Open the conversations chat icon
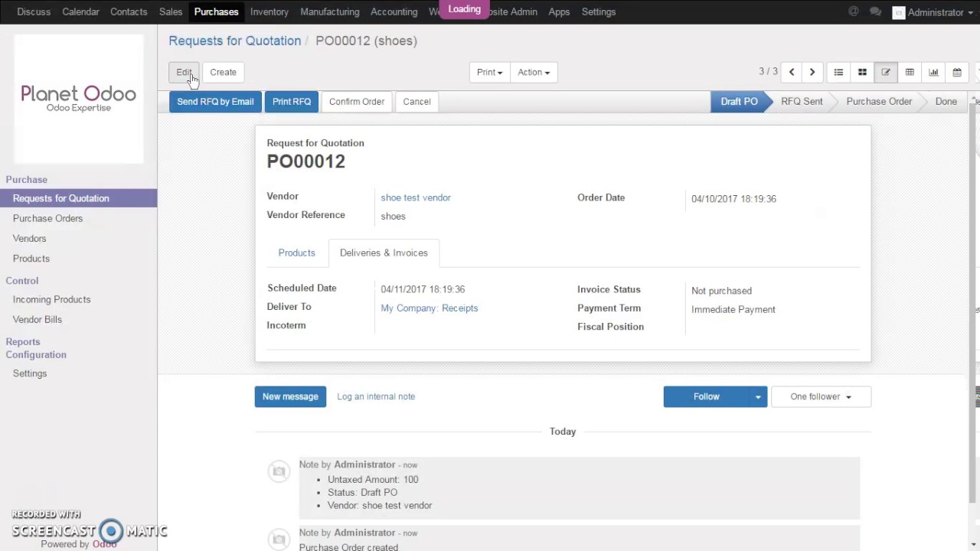This screenshot has width=980, height=551. tap(876, 11)
